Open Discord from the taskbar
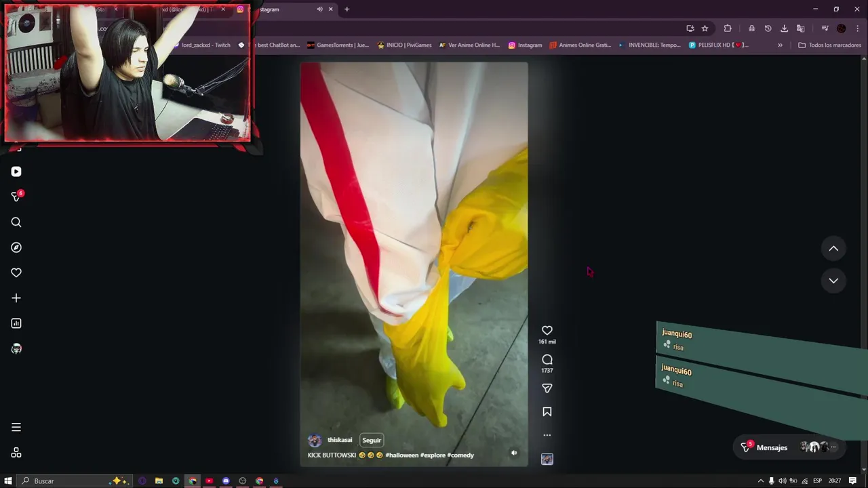868x488 pixels. (226, 481)
